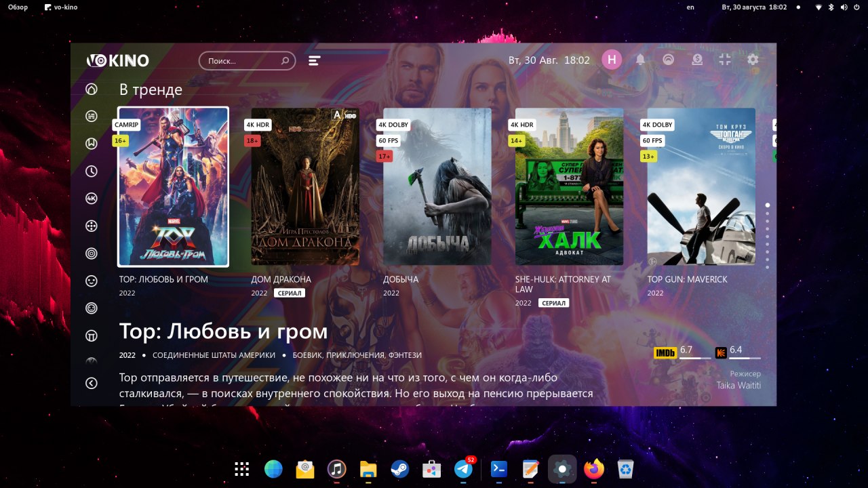Click the В тренде section heading
This screenshot has height=488, width=868.
click(x=151, y=89)
